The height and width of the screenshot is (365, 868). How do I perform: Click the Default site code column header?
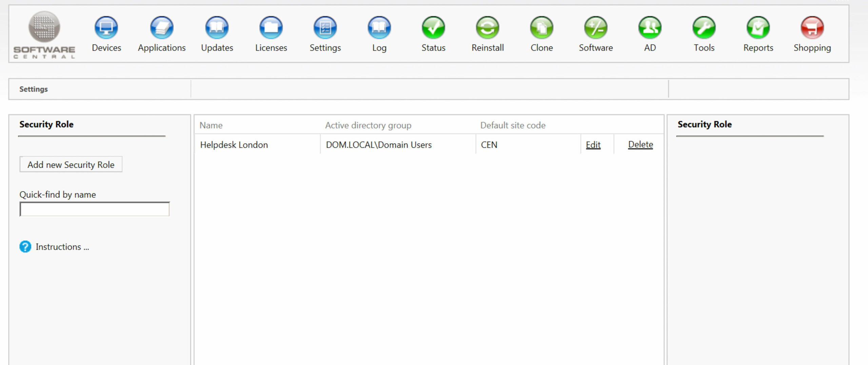click(x=513, y=126)
